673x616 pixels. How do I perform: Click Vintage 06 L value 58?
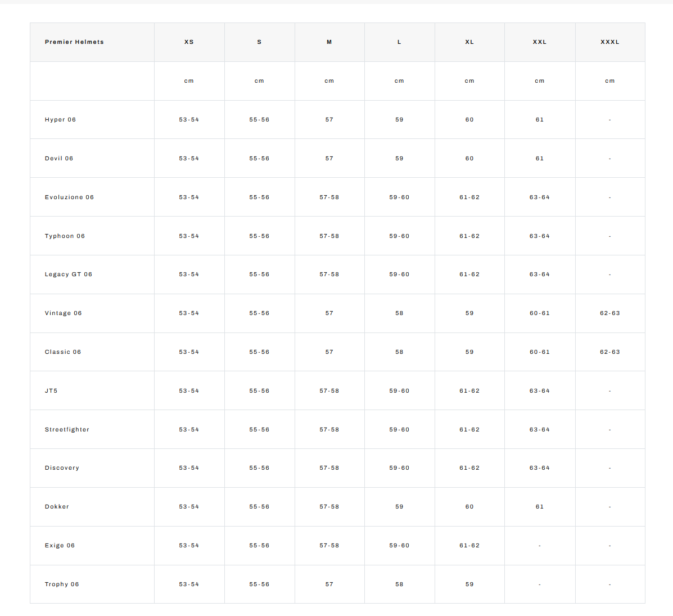point(399,313)
